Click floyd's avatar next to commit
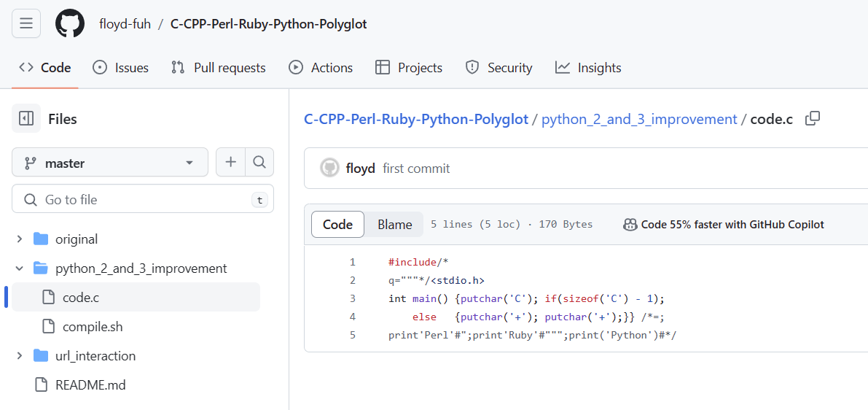The width and height of the screenshot is (868, 410). coord(330,169)
